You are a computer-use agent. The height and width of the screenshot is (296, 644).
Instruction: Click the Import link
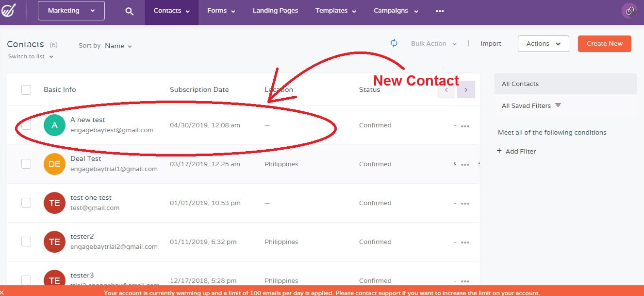(x=491, y=43)
